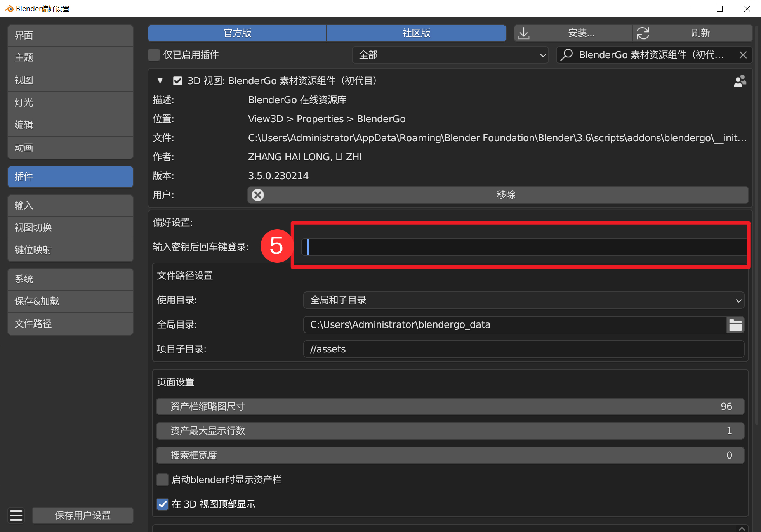
Task: Open the add-on category dropdown showing 全部
Action: click(x=450, y=55)
